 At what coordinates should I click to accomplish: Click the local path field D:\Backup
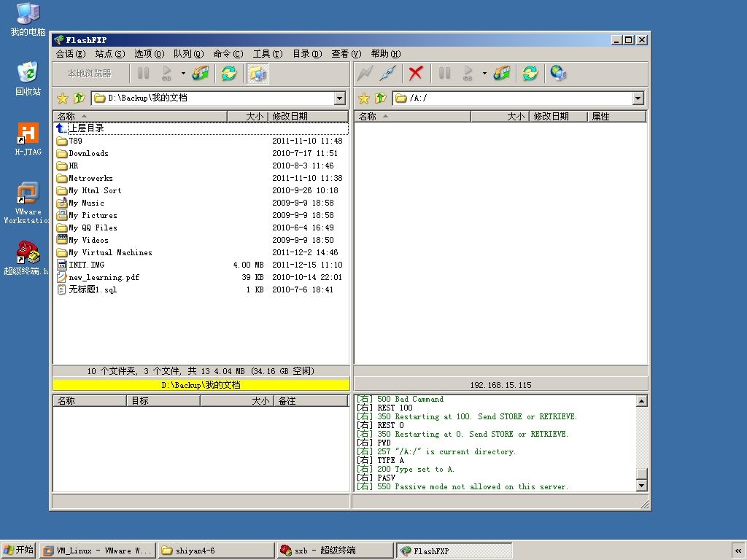tap(213, 98)
